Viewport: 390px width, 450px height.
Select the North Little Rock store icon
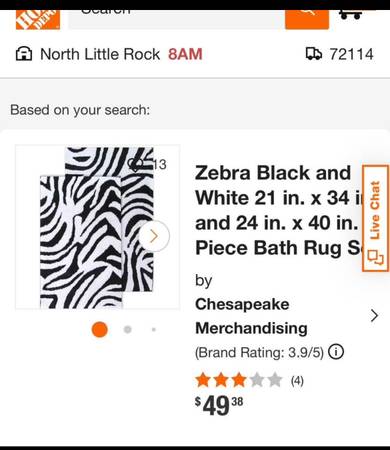click(x=24, y=54)
